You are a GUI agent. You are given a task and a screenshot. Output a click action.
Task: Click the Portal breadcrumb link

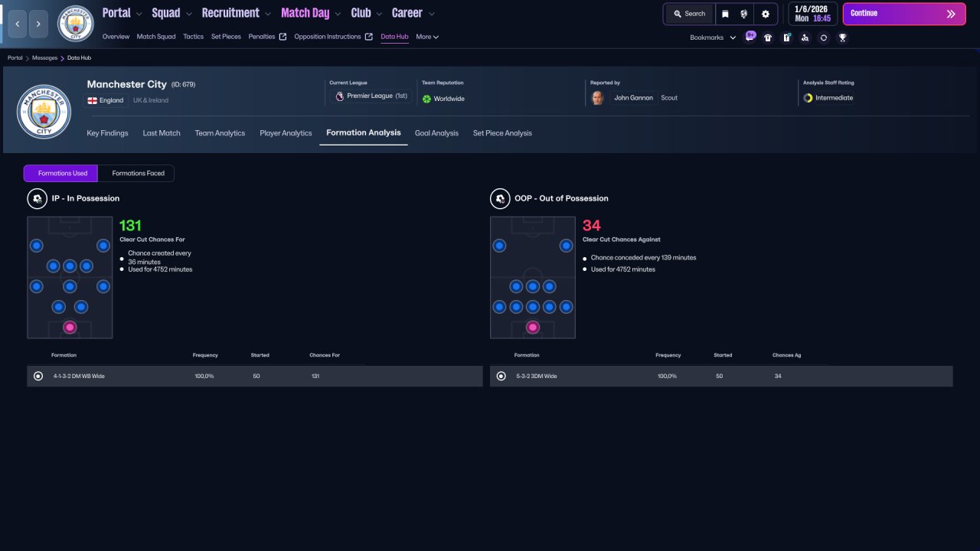(15, 58)
